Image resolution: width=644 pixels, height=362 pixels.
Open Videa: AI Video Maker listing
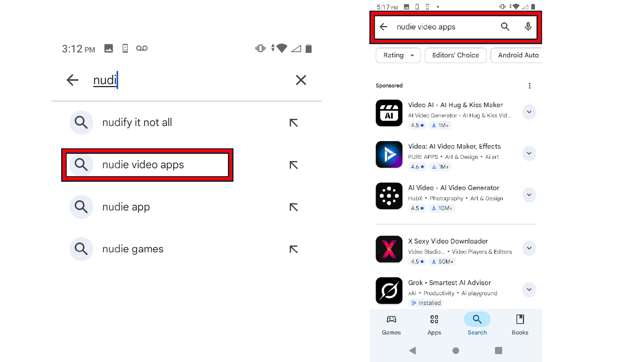(454, 146)
